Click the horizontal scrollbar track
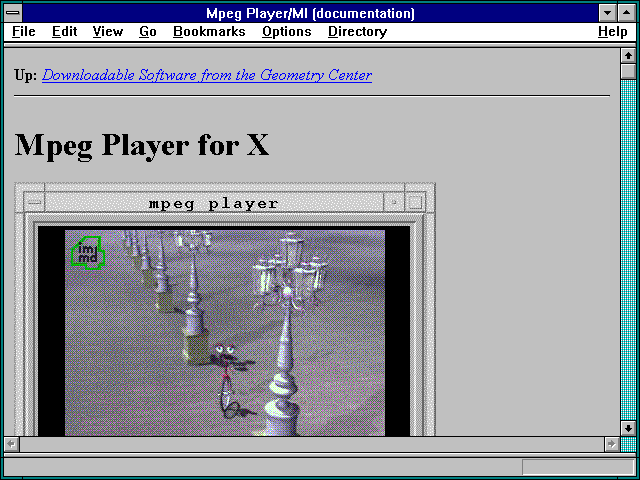 coord(311,444)
